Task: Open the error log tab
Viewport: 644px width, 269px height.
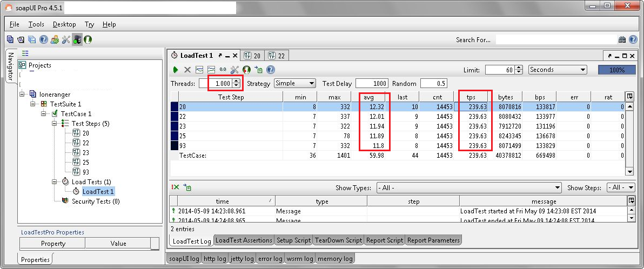Action: click(x=270, y=259)
